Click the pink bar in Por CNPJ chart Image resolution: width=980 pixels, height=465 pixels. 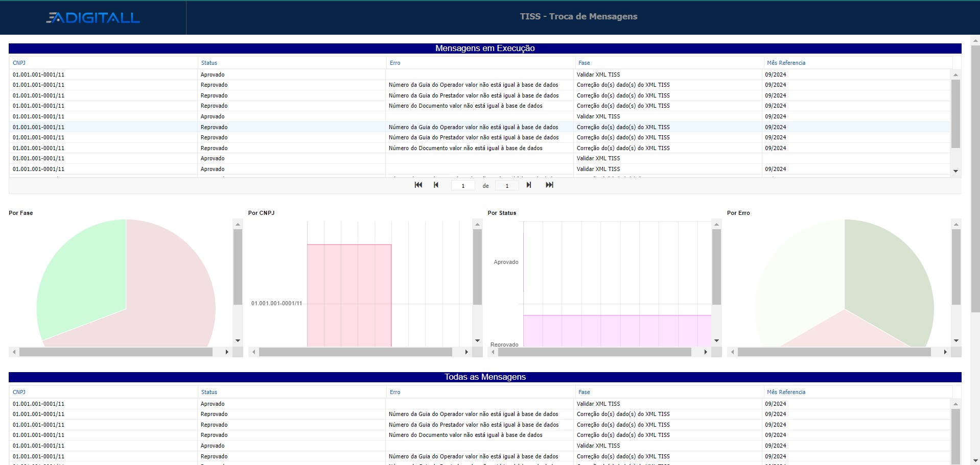pos(349,296)
